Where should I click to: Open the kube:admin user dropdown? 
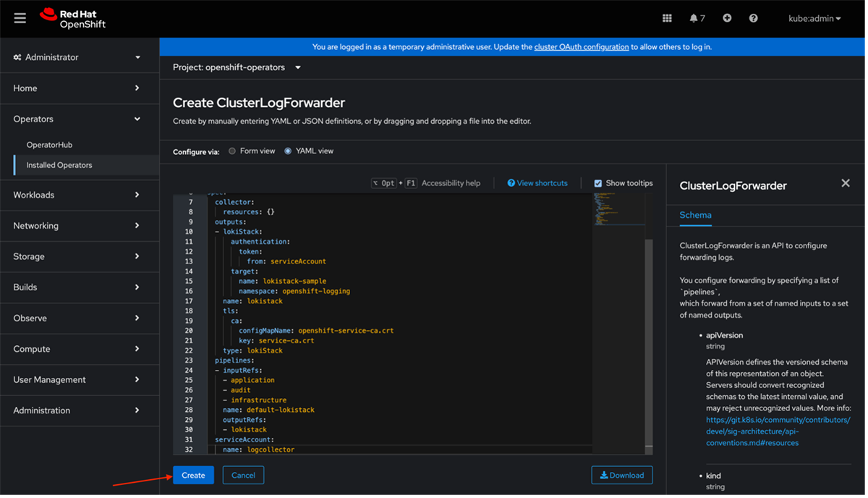click(814, 19)
